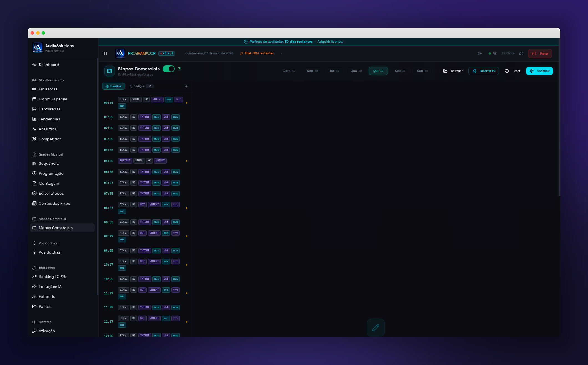Viewport: 588px width, 365px height.
Task: Toggle Mapas Comerciais ON switch off
Action: pyautogui.click(x=169, y=69)
